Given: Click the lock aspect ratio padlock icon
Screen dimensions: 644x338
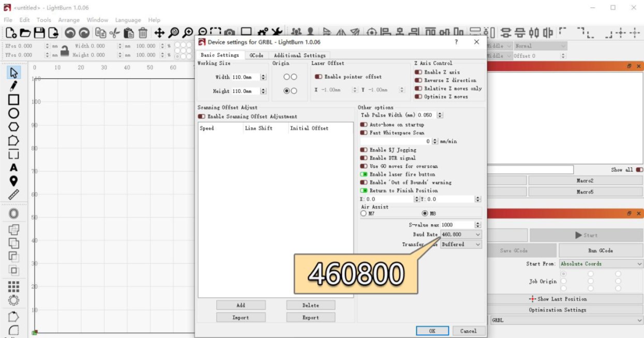Looking at the screenshot, I should point(64,50).
